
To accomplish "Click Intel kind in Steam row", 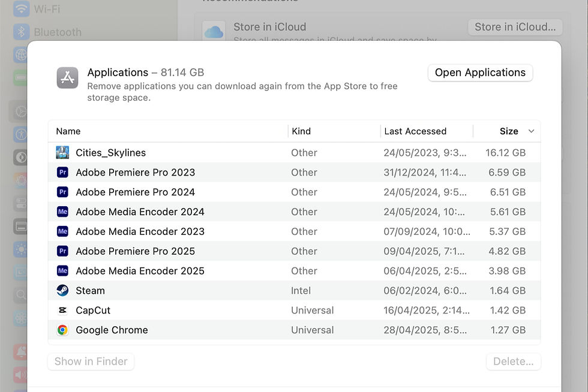I will (x=301, y=291).
